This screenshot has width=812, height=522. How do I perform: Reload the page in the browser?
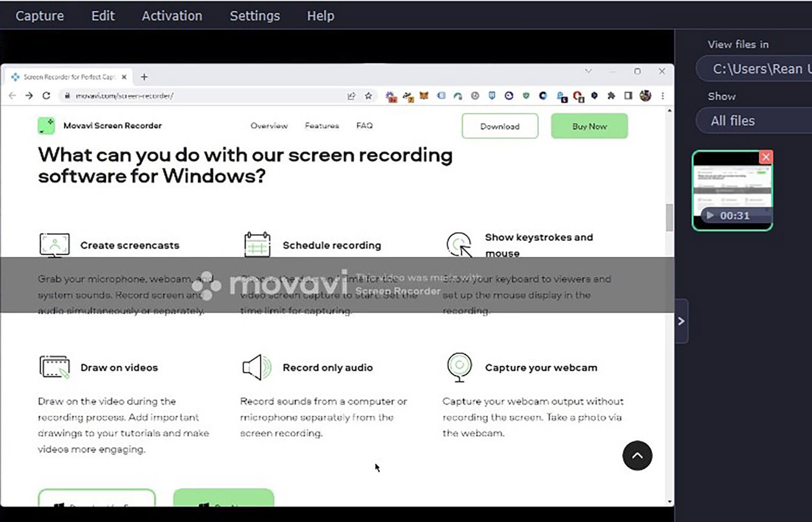pyautogui.click(x=47, y=96)
